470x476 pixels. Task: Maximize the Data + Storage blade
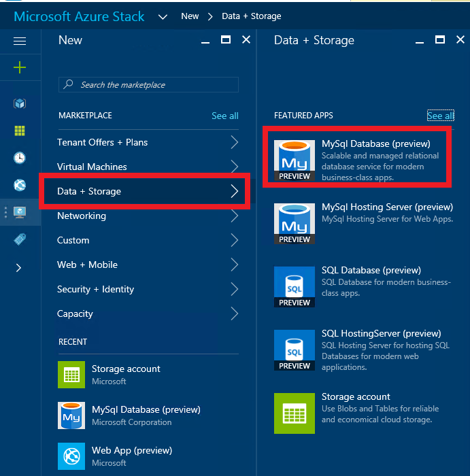point(440,39)
